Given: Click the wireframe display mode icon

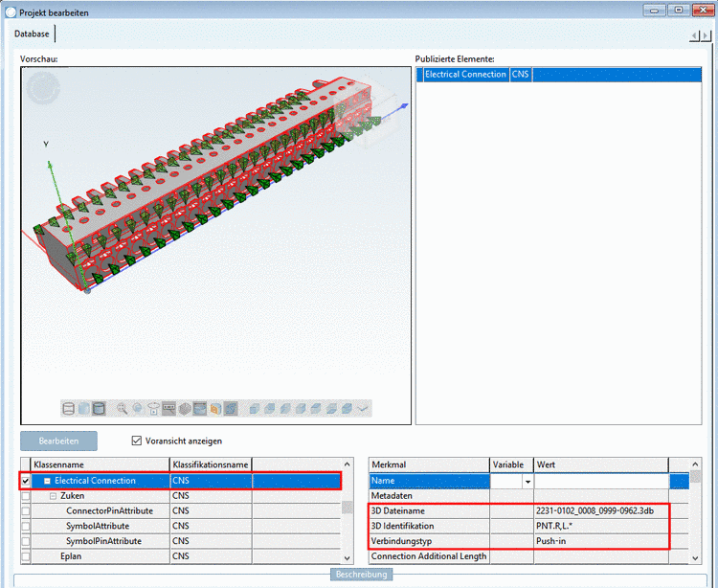Looking at the screenshot, I should pyautogui.click(x=69, y=408).
